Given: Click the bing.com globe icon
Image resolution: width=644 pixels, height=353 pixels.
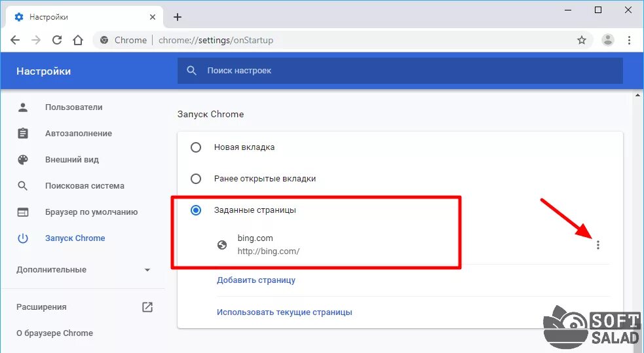Looking at the screenshot, I should pyautogui.click(x=222, y=245).
